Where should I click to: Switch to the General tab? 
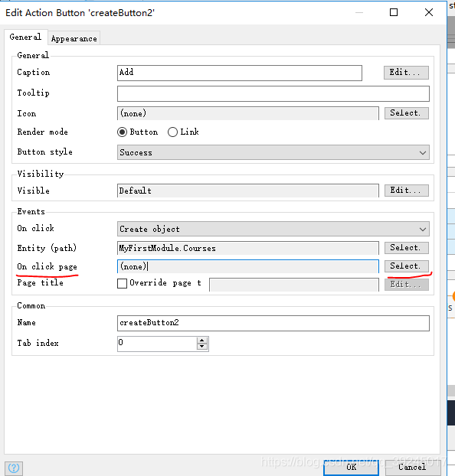pyautogui.click(x=25, y=37)
